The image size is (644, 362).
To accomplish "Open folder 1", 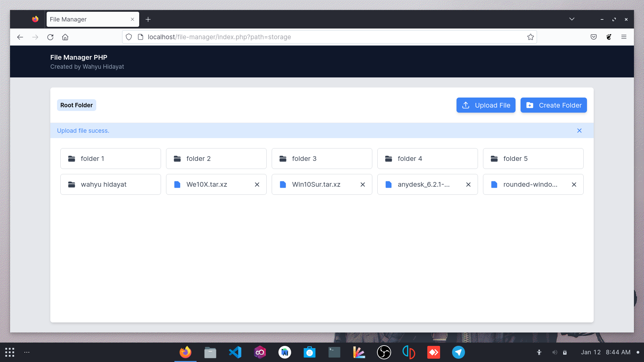I will (x=111, y=159).
